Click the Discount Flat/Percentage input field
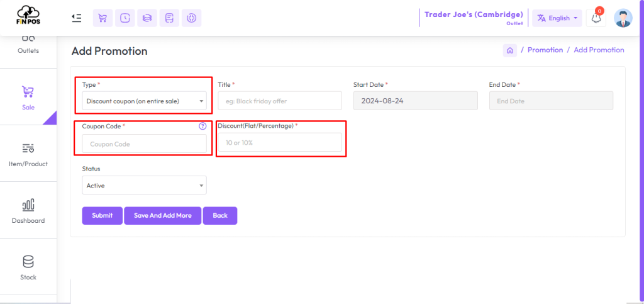Image resolution: width=644 pixels, height=304 pixels. point(280,142)
